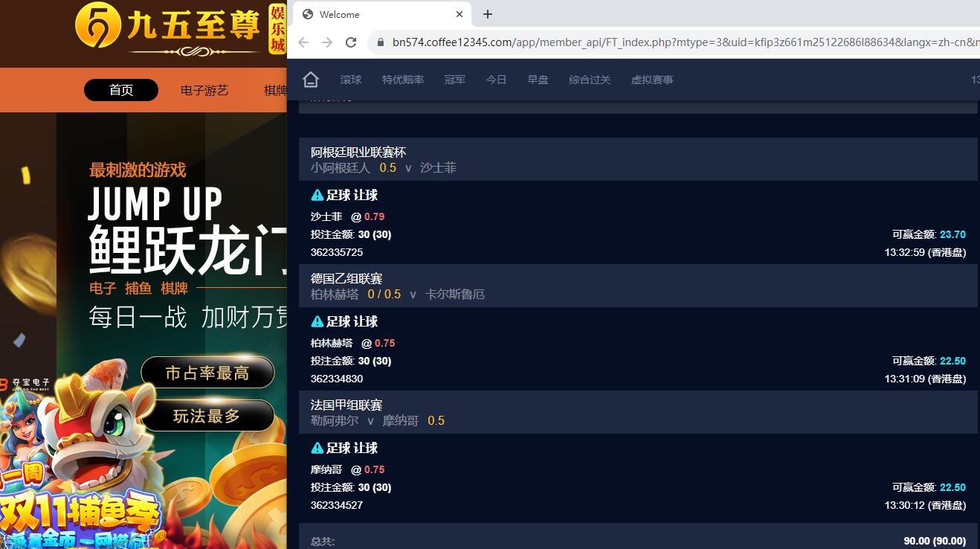Open a new browser tab
This screenshot has width=980, height=549.
point(488,14)
